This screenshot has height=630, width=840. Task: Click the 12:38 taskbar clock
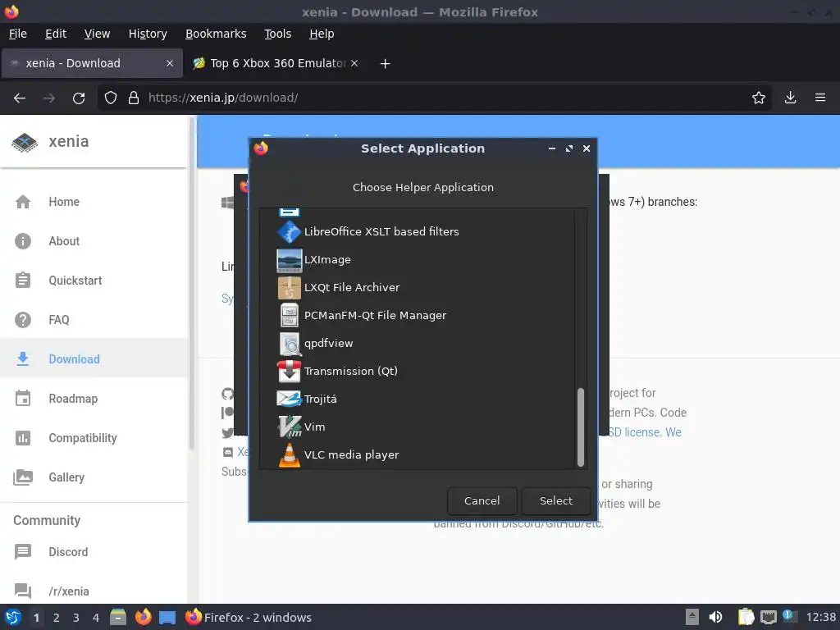pyautogui.click(x=820, y=618)
